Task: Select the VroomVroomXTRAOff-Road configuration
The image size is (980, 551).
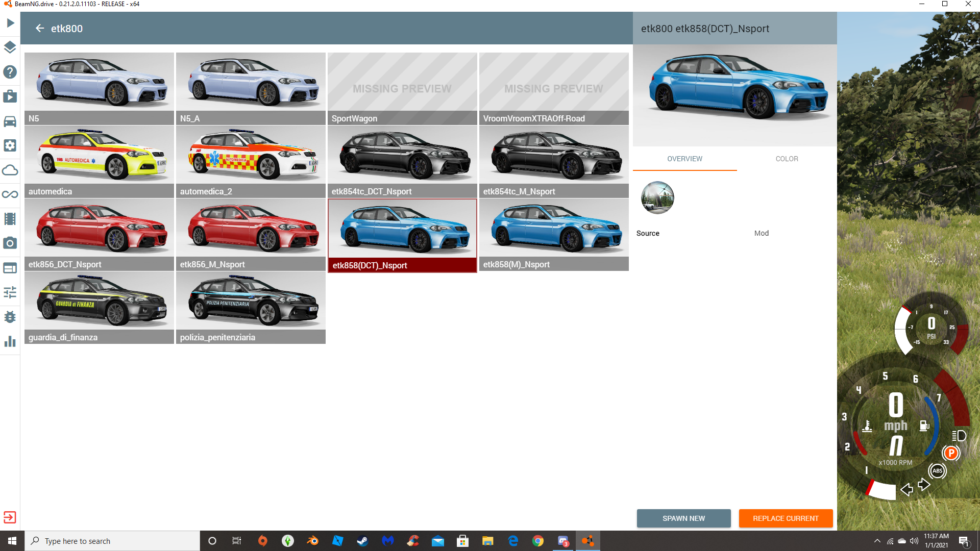Action: click(x=554, y=89)
